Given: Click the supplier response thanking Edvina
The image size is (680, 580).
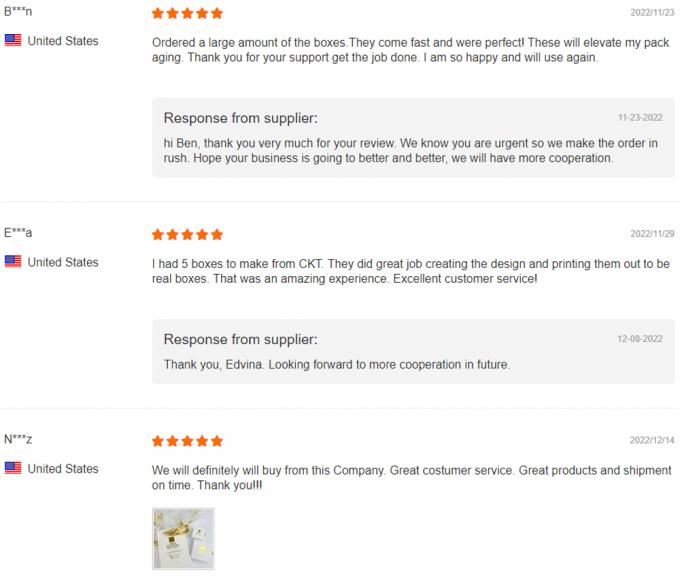Looking at the screenshot, I should tap(337, 365).
